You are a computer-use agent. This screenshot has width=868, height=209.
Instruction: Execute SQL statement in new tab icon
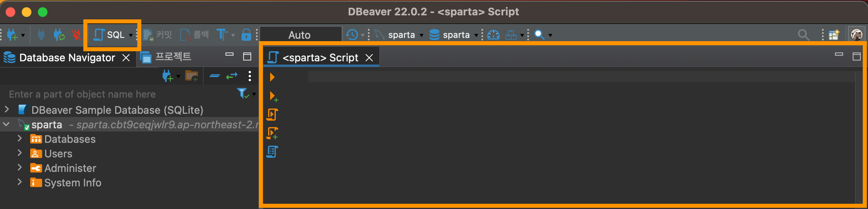[273, 96]
